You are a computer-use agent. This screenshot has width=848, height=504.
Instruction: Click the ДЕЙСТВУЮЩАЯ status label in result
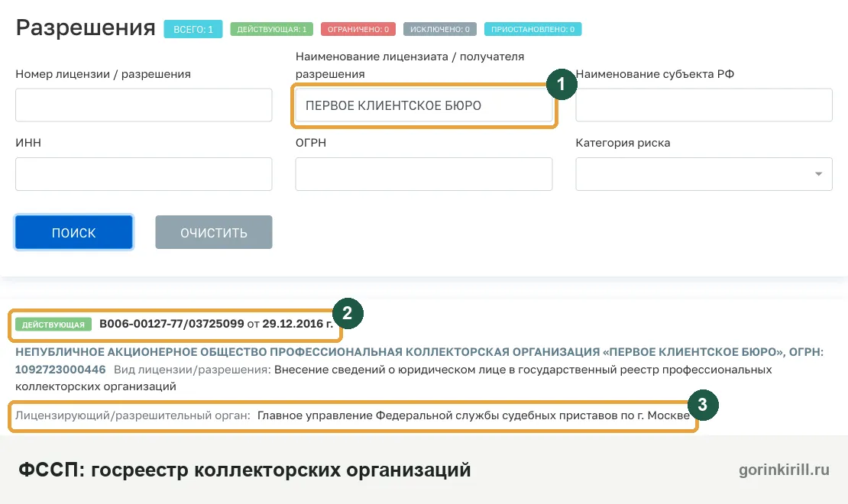(x=53, y=325)
